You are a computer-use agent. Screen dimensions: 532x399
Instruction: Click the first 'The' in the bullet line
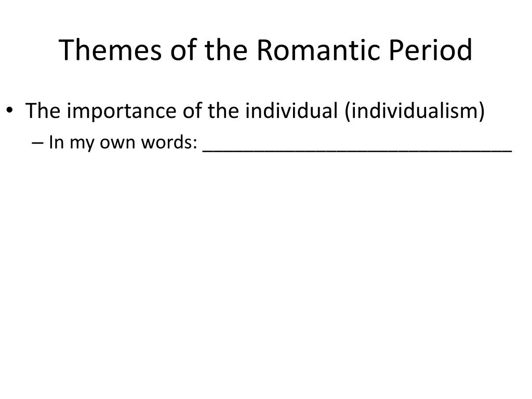tap(43, 111)
